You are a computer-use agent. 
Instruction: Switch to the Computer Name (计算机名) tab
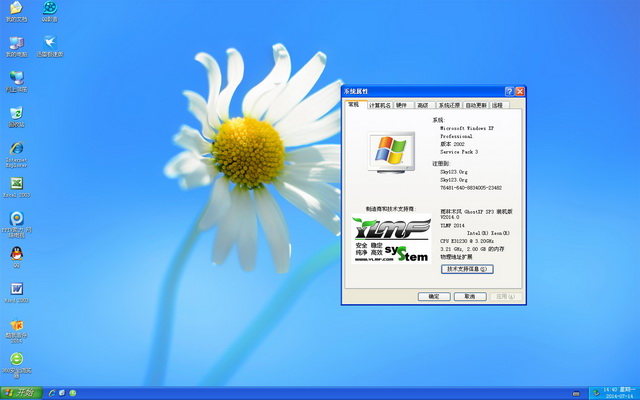click(x=380, y=105)
